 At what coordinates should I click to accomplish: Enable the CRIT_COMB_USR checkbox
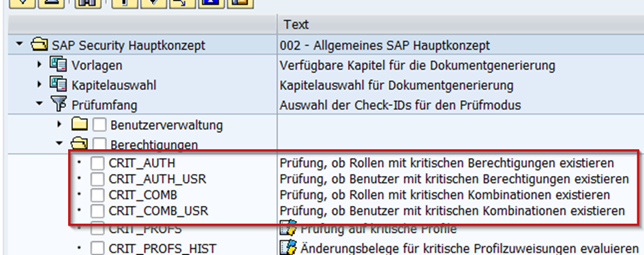click(97, 211)
